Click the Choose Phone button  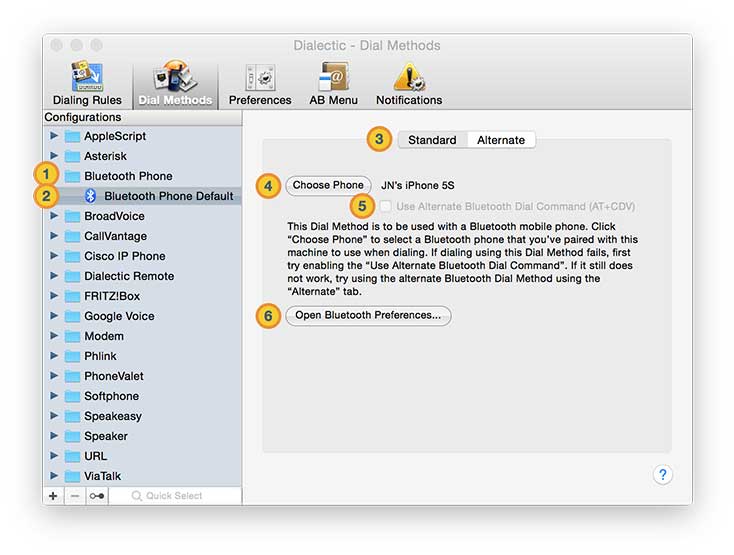click(328, 185)
